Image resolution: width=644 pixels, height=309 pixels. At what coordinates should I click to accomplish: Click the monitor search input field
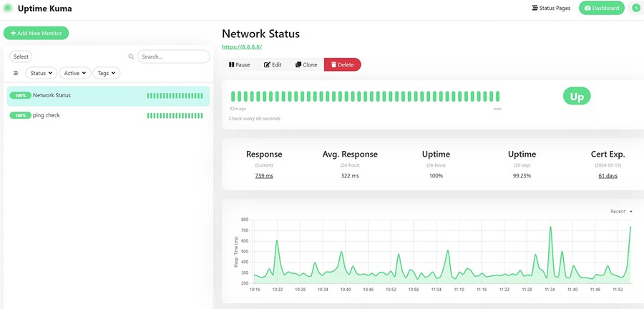[x=173, y=57]
